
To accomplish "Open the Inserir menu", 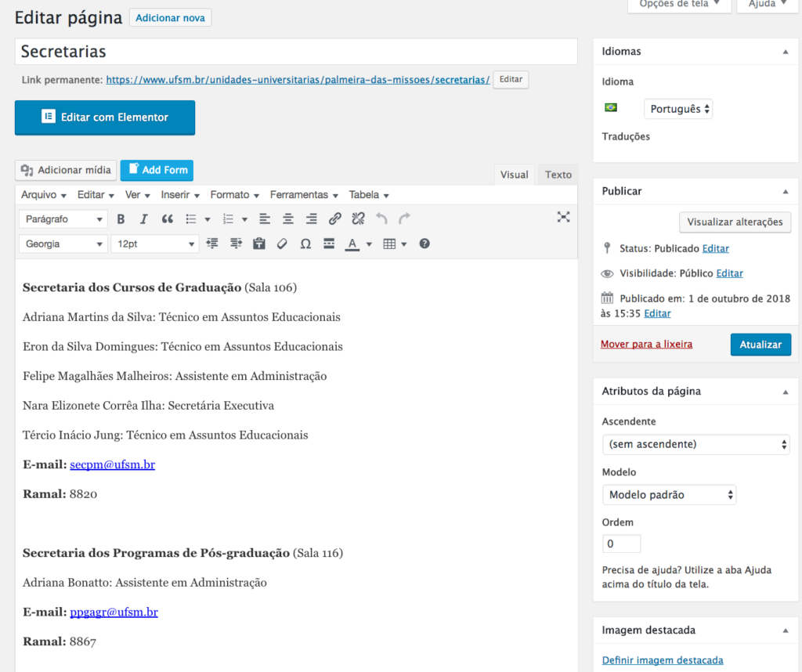I will (x=180, y=195).
